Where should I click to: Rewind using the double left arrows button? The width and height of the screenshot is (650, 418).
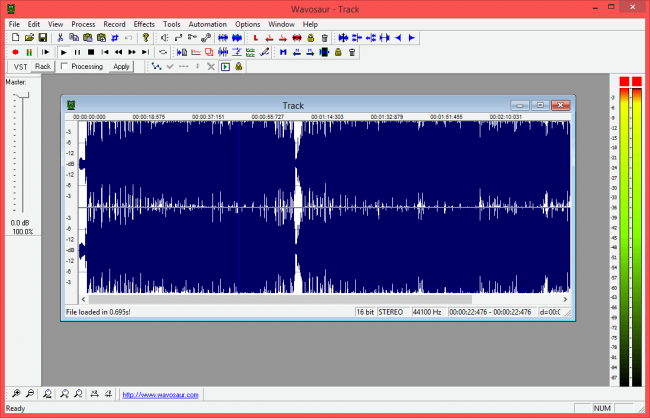[118, 52]
